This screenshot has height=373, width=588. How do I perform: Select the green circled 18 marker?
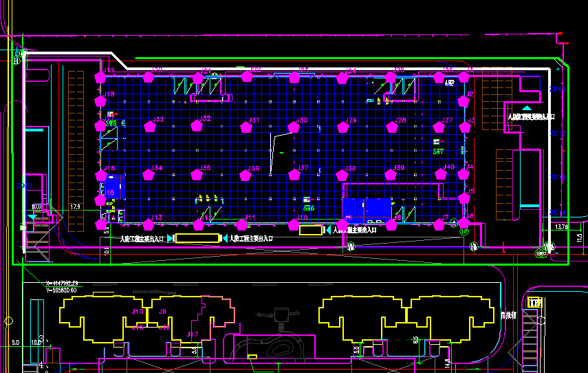(x=464, y=232)
